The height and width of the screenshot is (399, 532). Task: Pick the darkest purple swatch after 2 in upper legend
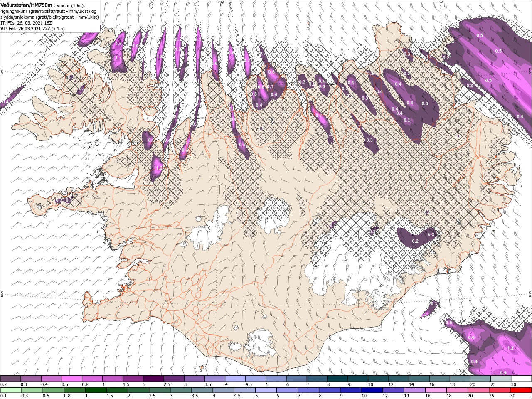tap(153, 379)
